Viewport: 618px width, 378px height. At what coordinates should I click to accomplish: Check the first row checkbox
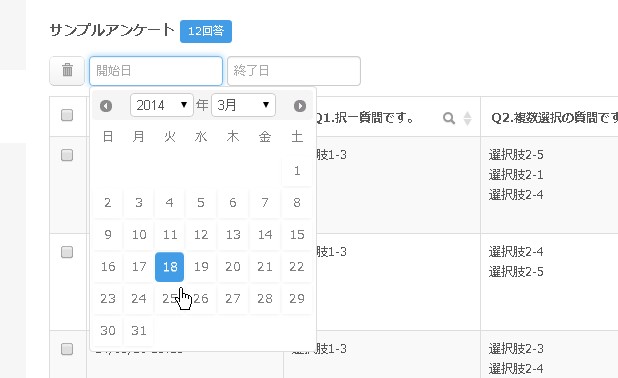(x=67, y=155)
